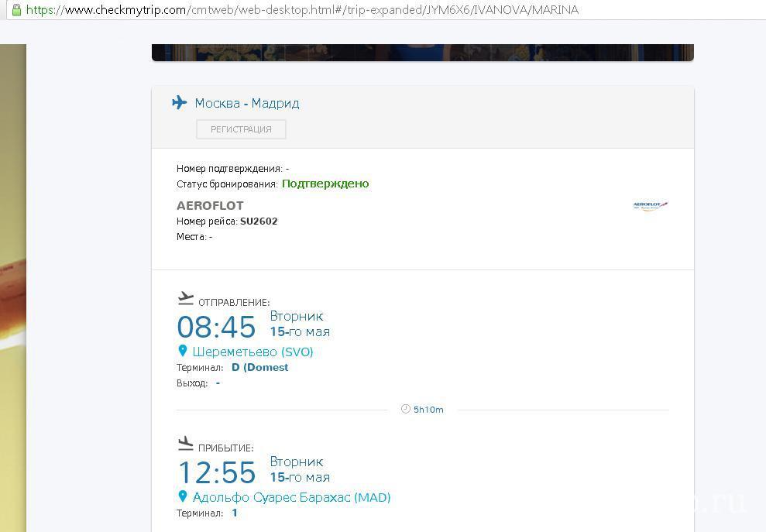
Task: Click the secure lock icon in address bar
Action: tap(16, 10)
